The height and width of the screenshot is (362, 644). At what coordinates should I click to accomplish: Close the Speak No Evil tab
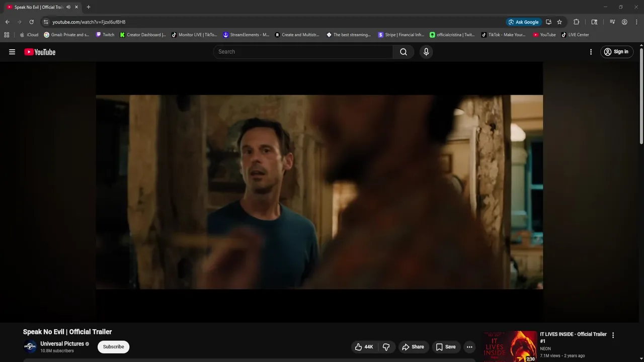(x=76, y=7)
